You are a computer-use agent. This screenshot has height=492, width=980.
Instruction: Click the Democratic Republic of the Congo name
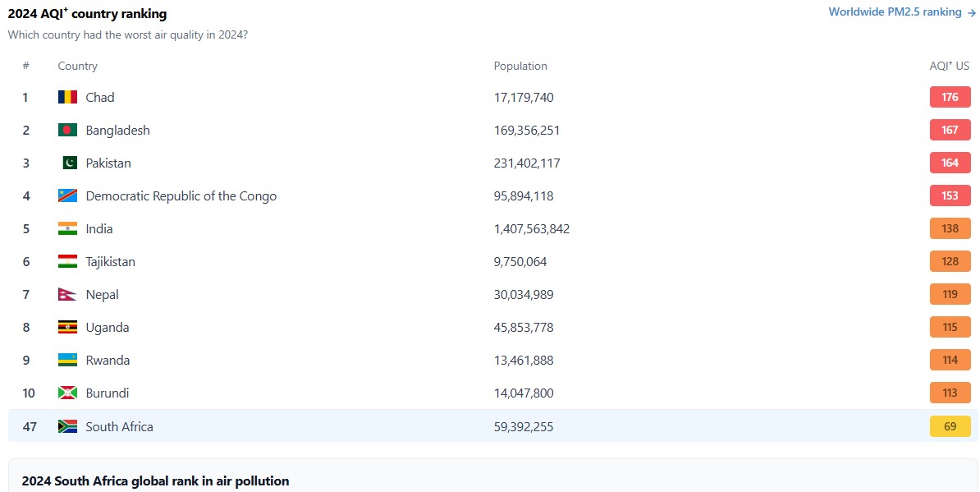point(181,195)
